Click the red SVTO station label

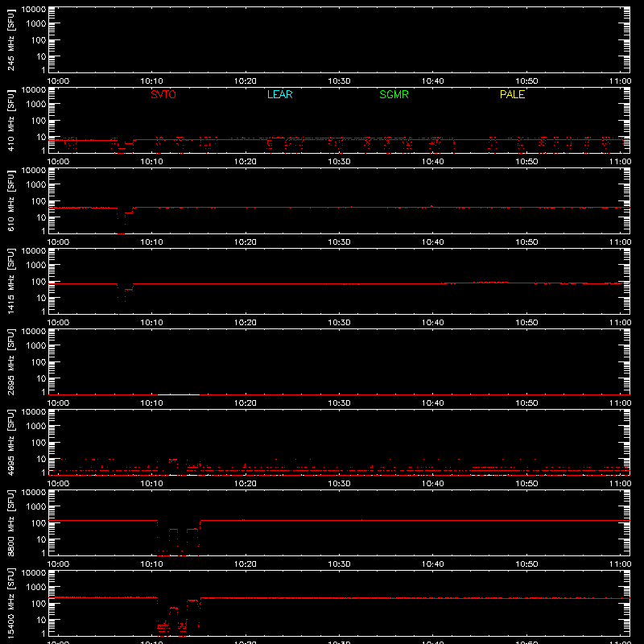pyautogui.click(x=163, y=94)
